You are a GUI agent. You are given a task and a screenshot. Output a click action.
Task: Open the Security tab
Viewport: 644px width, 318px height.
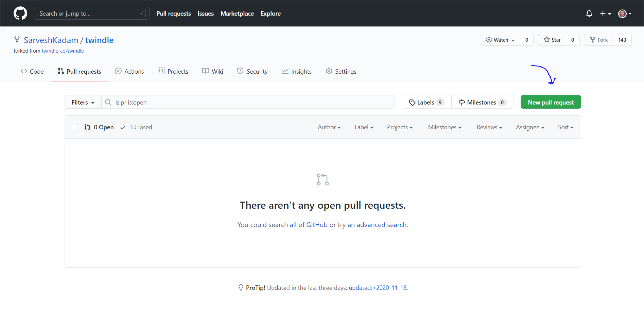tap(253, 71)
